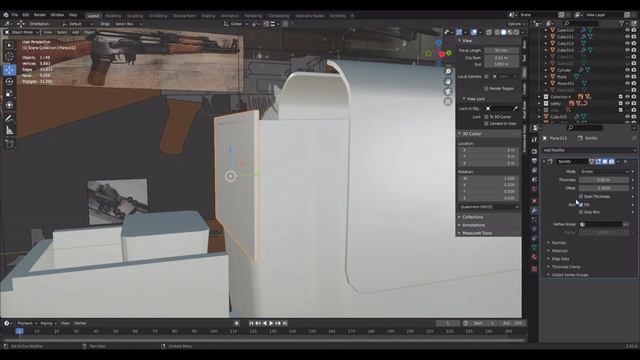Select the Add Cube tool
The width and height of the screenshot is (640, 360).
pyautogui.click(x=9, y=144)
